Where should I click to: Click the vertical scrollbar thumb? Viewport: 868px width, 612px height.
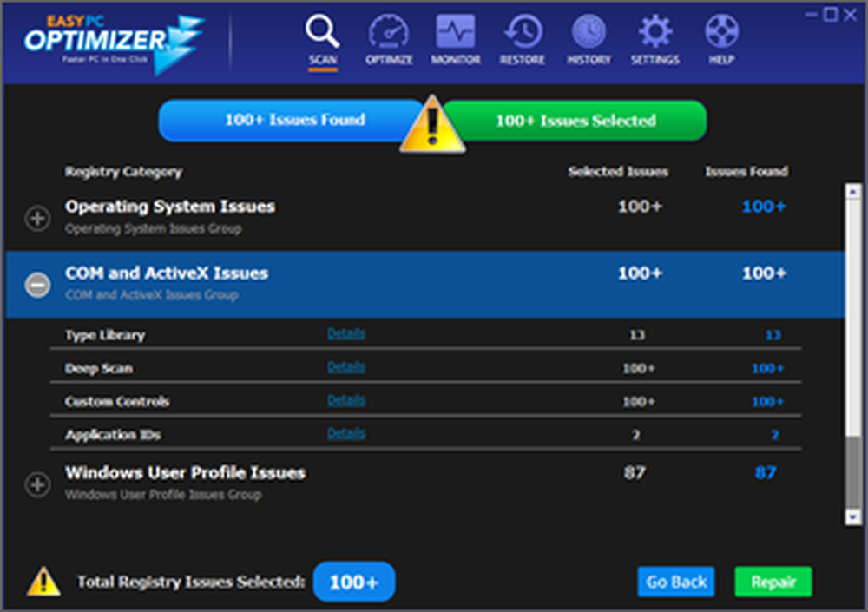(x=853, y=471)
